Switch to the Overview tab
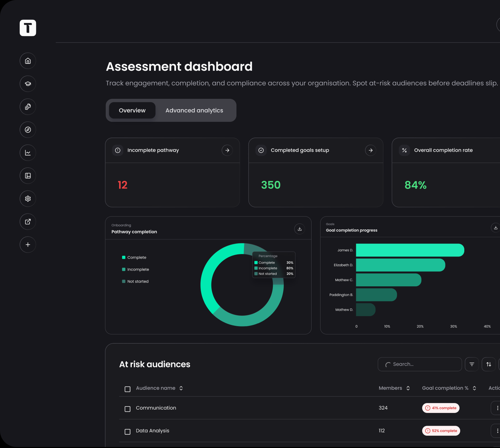 point(132,111)
